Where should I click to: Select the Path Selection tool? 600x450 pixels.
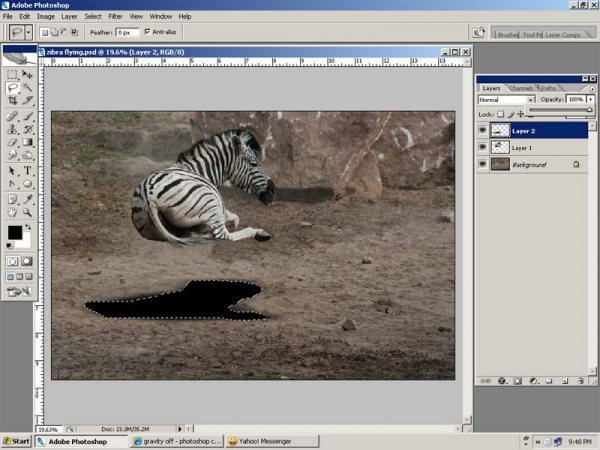coord(12,171)
